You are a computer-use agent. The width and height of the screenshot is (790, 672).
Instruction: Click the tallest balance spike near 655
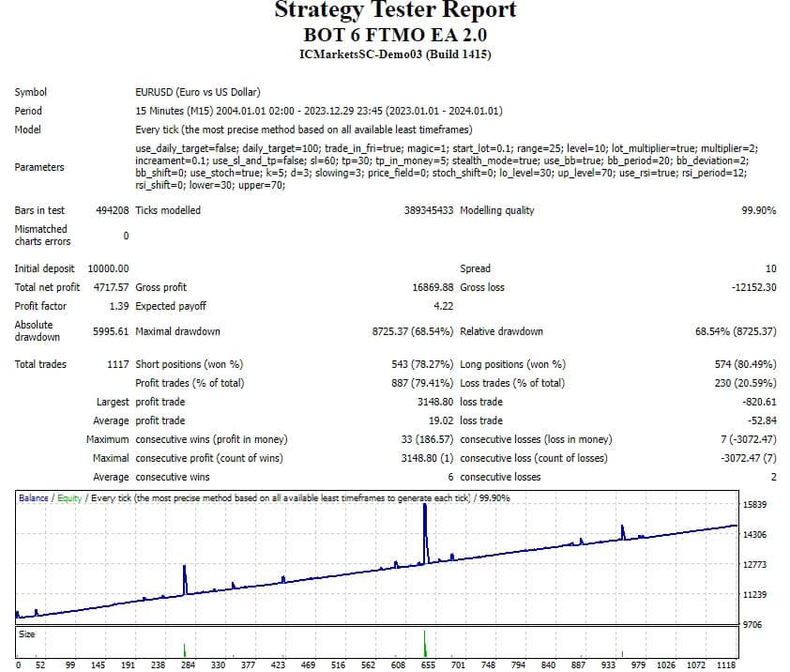(425, 532)
